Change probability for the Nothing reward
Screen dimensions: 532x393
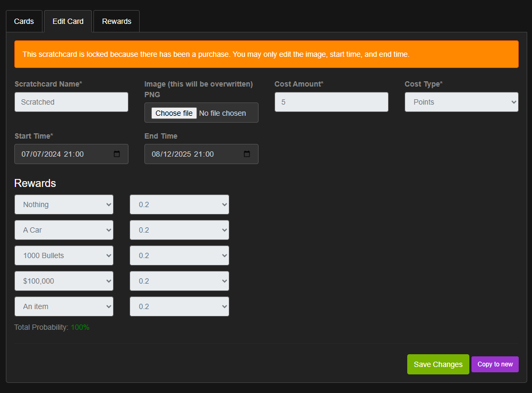click(x=179, y=204)
